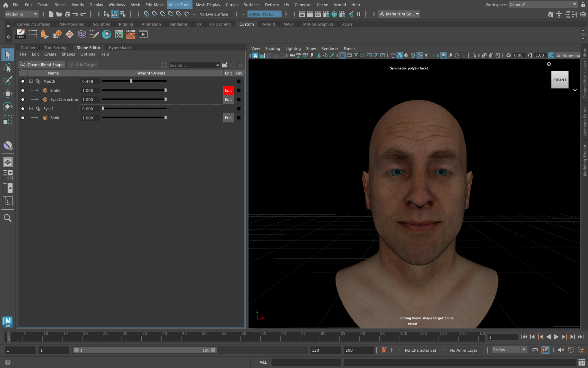Select the magnifying glass Zoom tool in the left toolbox
Screen dimensions: 588x368
point(7,218)
